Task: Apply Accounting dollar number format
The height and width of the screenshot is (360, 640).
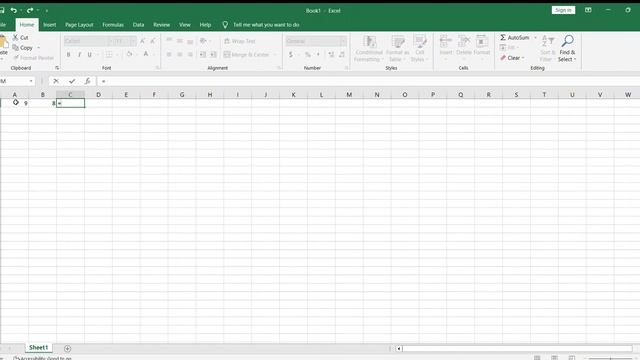Action: tap(291, 54)
